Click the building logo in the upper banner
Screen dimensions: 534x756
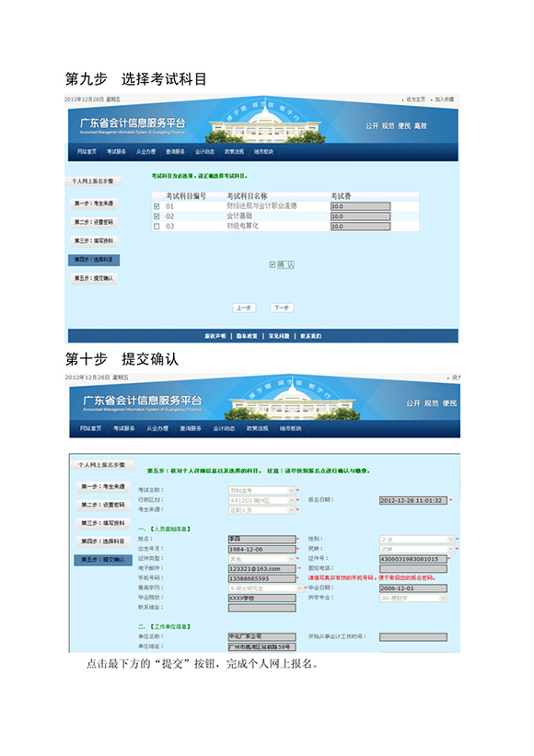[x=264, y=123]
